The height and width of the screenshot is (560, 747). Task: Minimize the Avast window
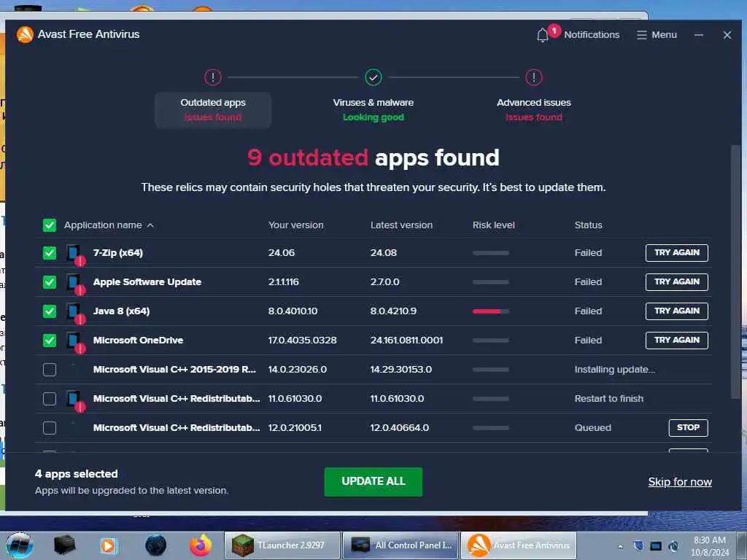698,35
